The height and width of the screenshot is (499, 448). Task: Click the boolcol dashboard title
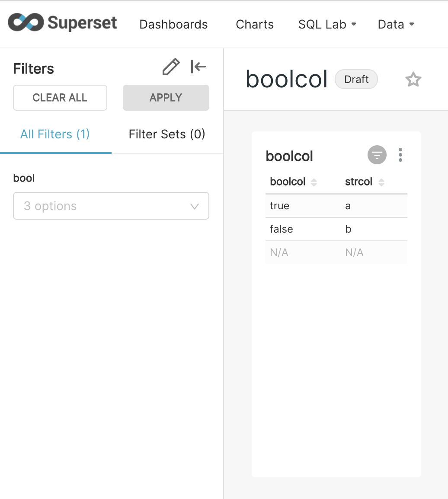[x=286, y=80]
